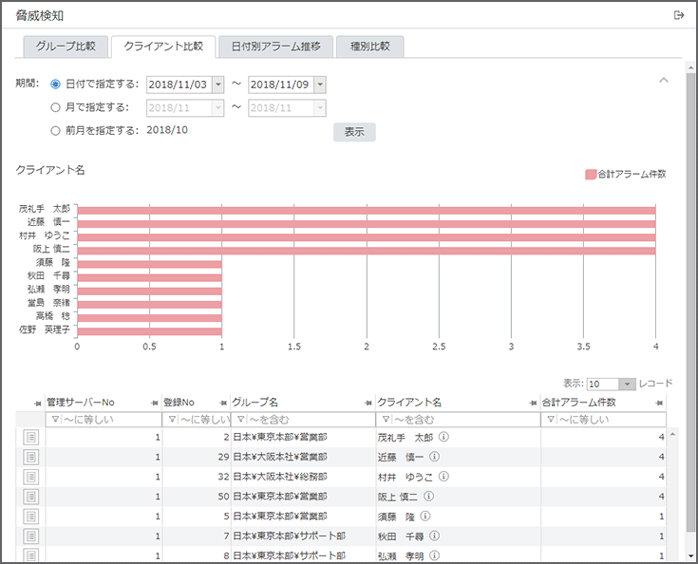Pin the 登録No column
This screenshot has height=564, width=698.
[x=223, y=403]
